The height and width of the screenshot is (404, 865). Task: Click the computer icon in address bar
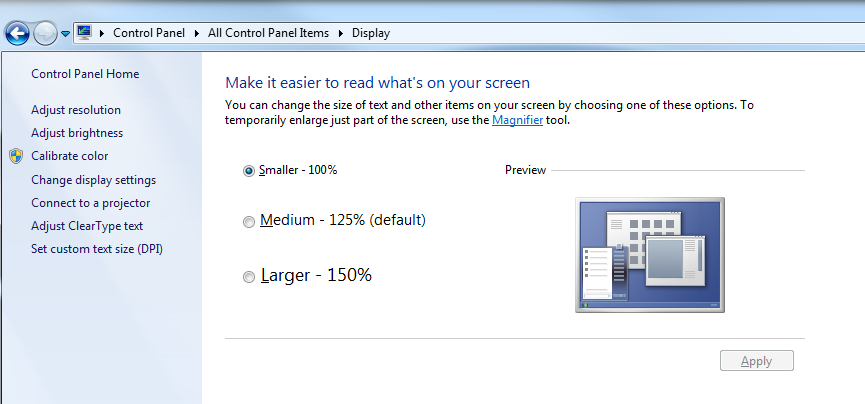pyautogui.click(x=84, y=32)
